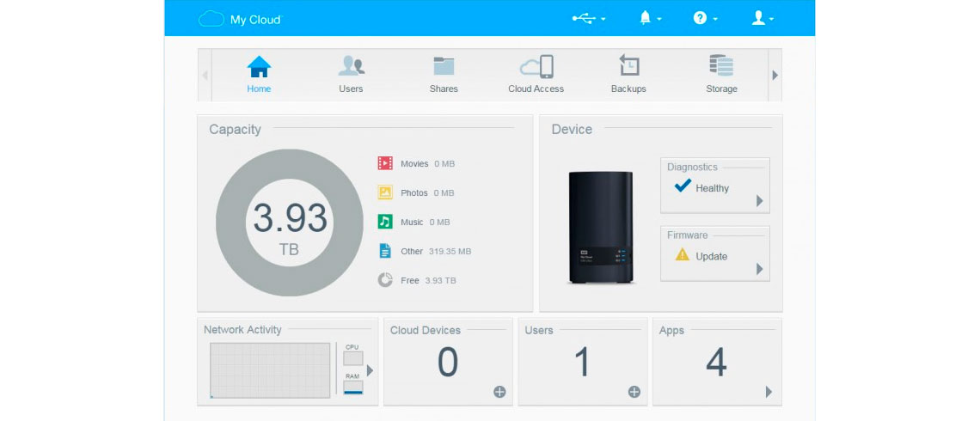Viewport: 980px width, 421px height.
Task: Expand the Network Activity details arrow
Action: (370, 370)
